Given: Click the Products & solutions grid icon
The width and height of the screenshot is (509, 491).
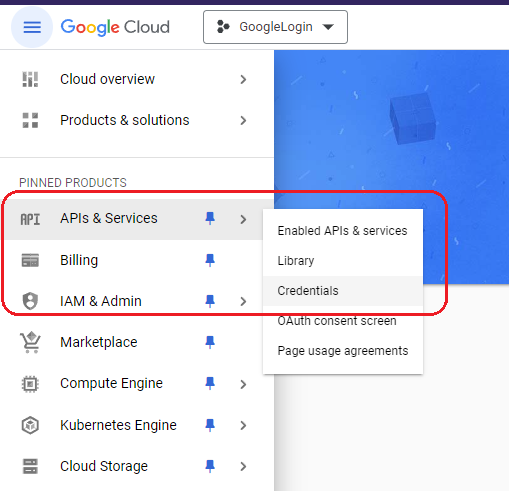Looking at the screenshot, I should (x=30, y=120).
